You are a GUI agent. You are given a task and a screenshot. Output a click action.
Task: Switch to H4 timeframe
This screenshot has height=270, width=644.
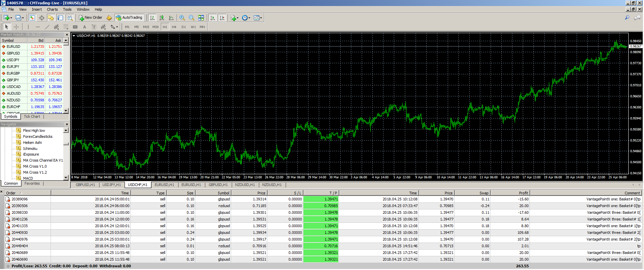(174, 27)
